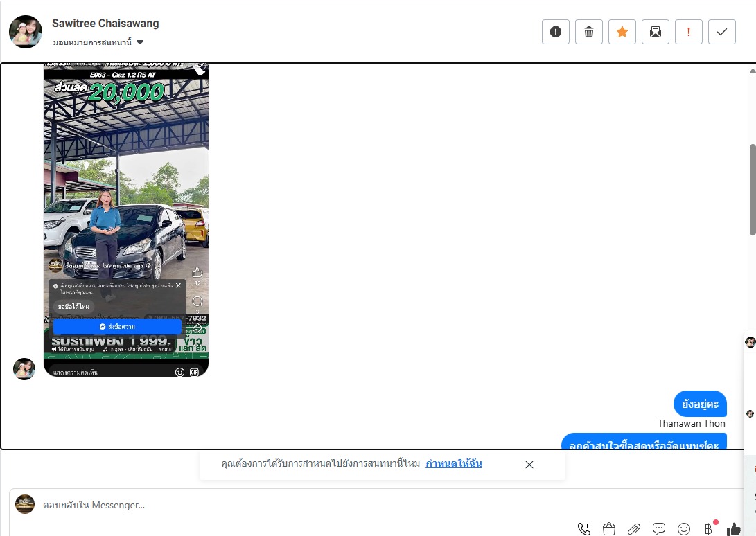This screenshot has width=756, height=536.
Task: Toggle the orange star follow-up flag
Action: (x=622, y=32)
